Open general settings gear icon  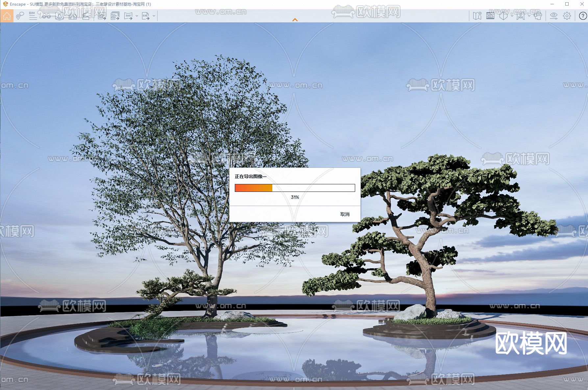click(567, 15)
